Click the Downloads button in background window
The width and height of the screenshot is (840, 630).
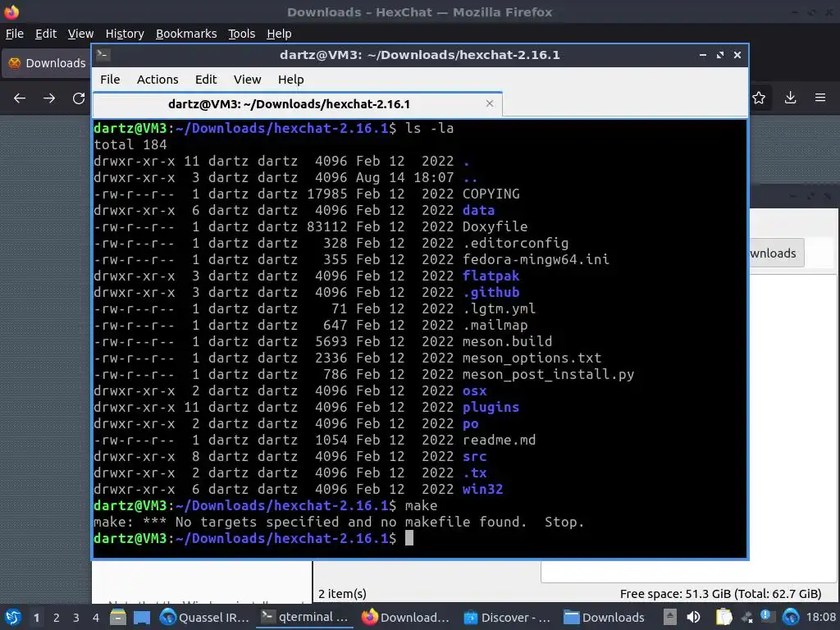776,253
